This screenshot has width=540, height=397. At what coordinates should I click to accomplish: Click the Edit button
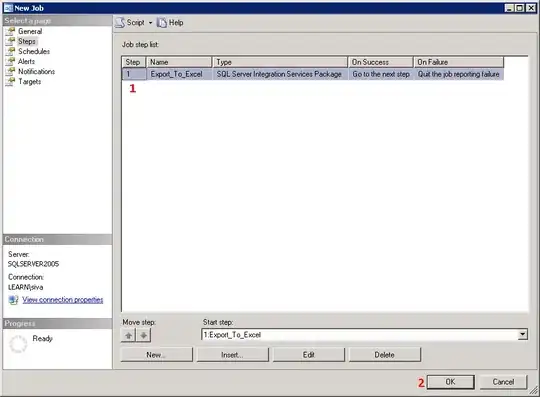click(309, 355)
